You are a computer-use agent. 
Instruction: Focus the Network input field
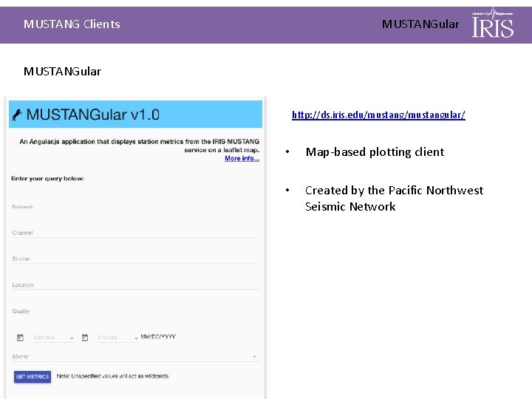(x=135, y=207)
